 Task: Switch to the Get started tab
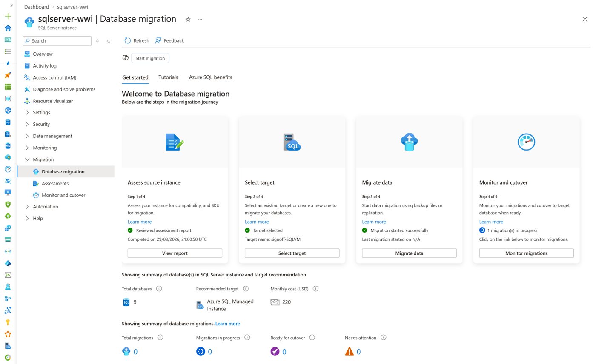tap(135, 77)
